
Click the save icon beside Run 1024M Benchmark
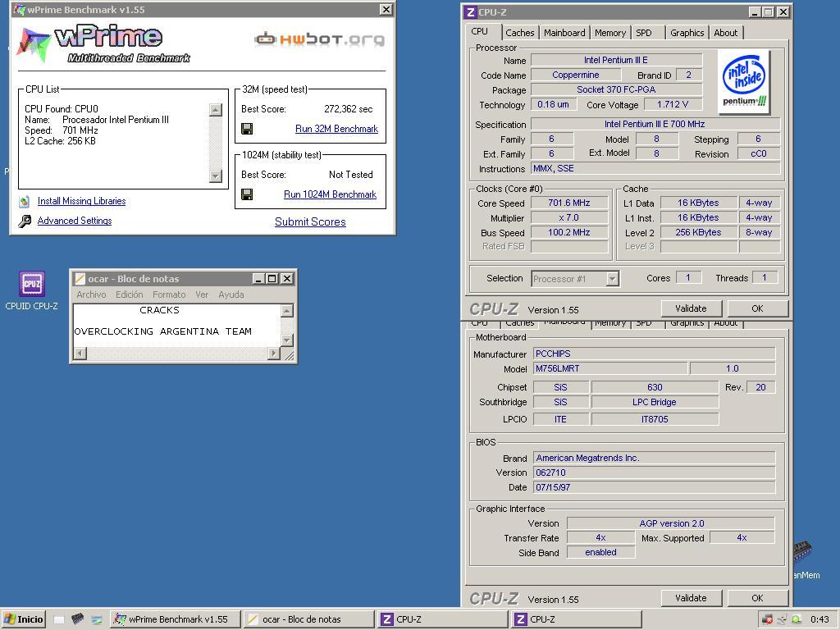point(247,194)
